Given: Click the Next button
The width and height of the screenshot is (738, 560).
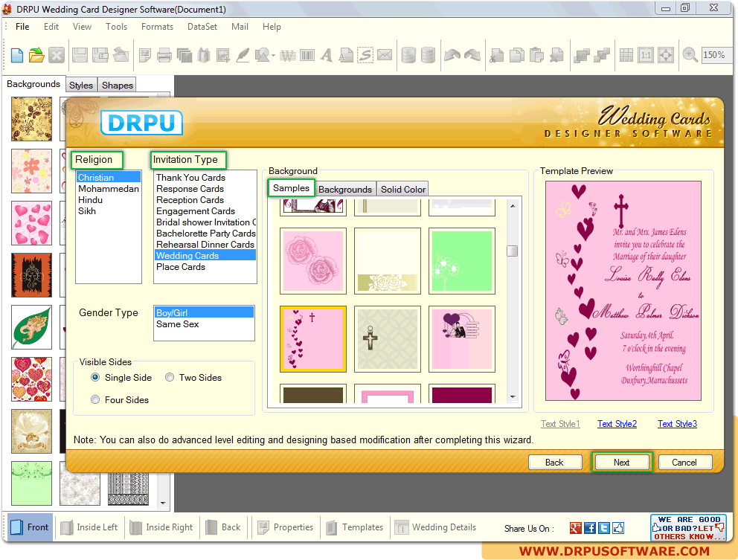Looking at the screenshot, I should coord(621,462).
